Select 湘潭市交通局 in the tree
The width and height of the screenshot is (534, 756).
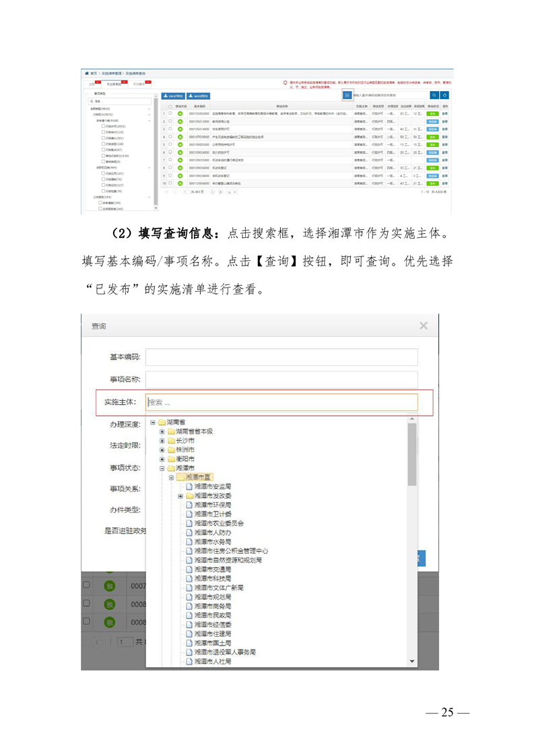tap(213, 569)
